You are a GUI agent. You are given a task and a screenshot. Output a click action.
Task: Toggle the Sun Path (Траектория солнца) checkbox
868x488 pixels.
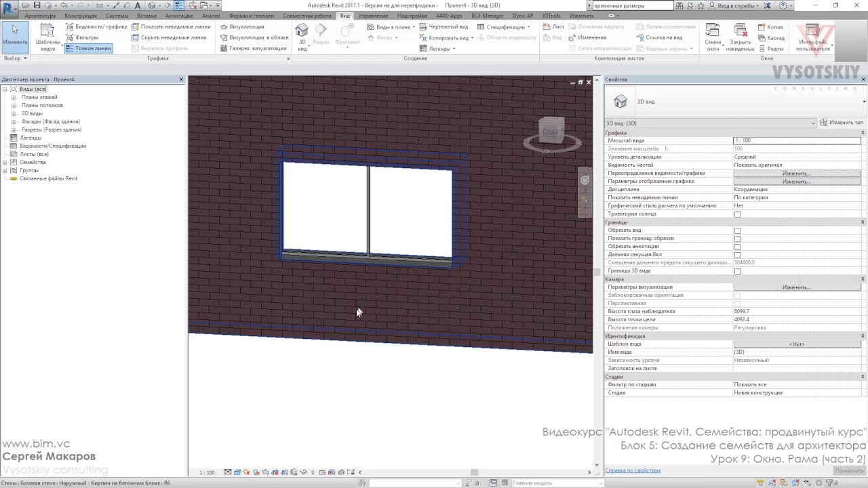pyautogui.click(x=737, y=214)
